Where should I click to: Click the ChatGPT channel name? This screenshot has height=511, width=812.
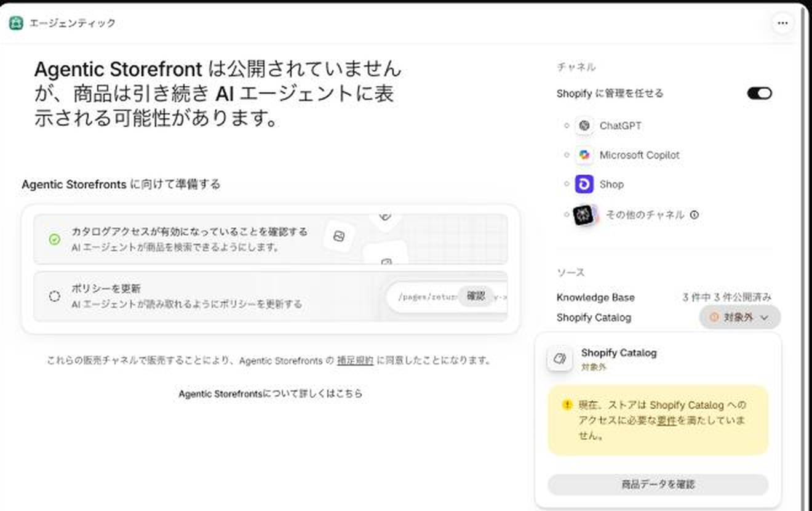(x=621, y=126)
